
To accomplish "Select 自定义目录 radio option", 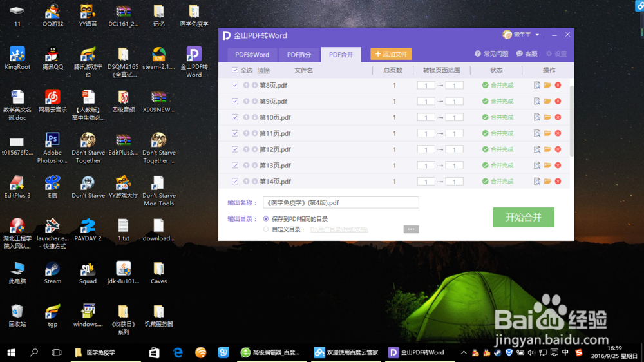I will pyautogui.click(x=266, y=229).
